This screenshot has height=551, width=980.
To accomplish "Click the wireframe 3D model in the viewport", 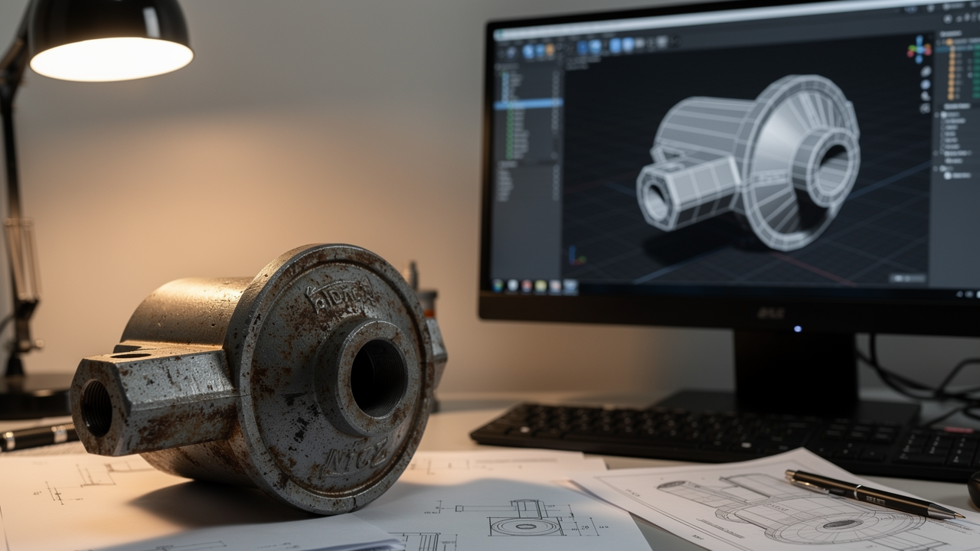I will point(748,161).
